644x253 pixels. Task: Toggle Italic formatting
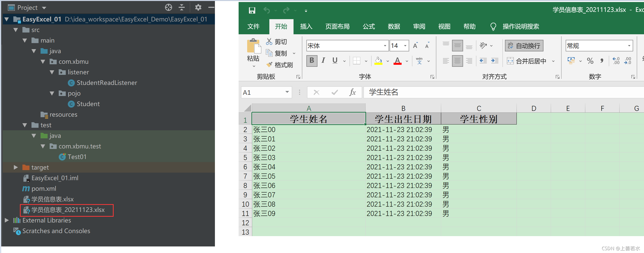coord(323,61)
